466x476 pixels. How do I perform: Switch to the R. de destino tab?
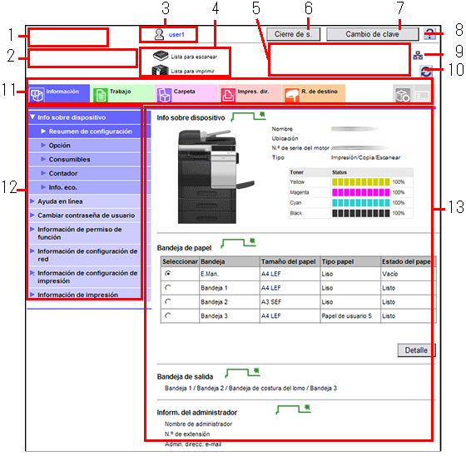point(314,94)
